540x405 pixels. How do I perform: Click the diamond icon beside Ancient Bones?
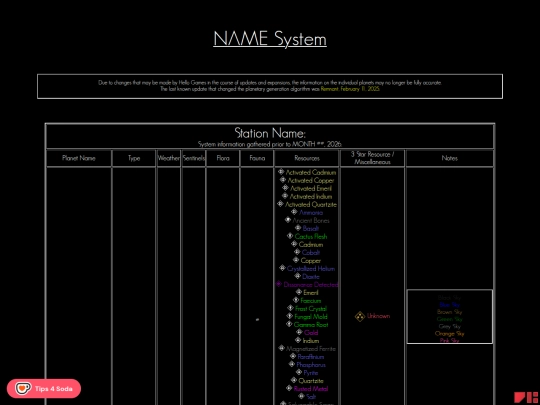point(288,220)
